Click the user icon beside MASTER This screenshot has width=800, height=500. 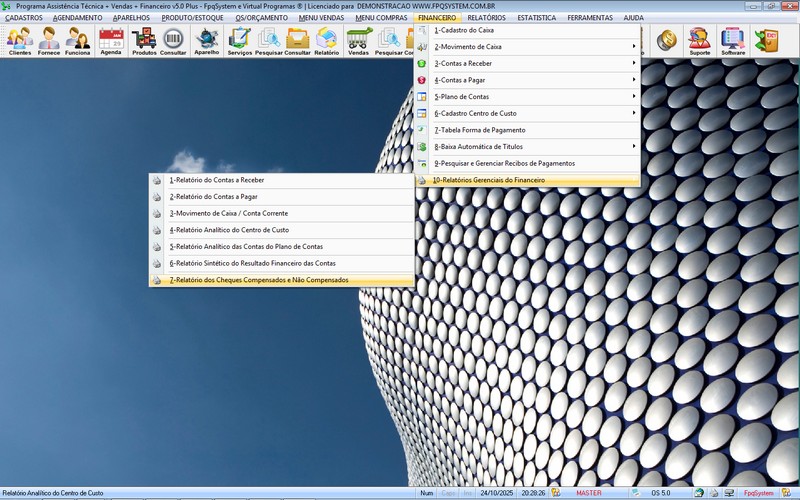(x=555, y=493)
